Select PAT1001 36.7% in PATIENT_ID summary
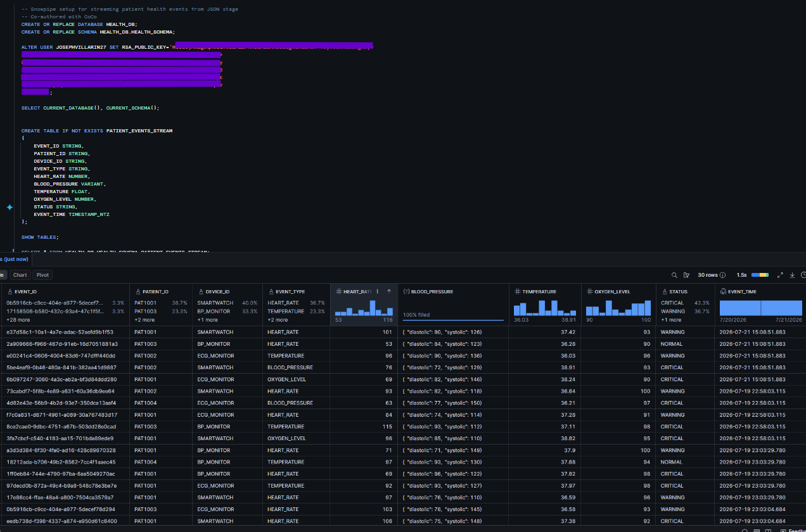Viewport: 806px width, 532px height. tap(160, 303)
